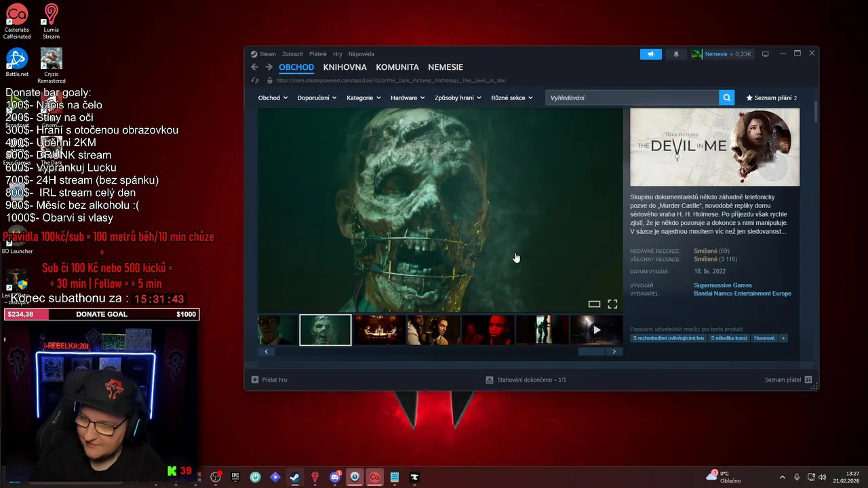The image size is (868, 488).
Task: Open the Seznam přátel friends list
Action: tap(789, 380)
